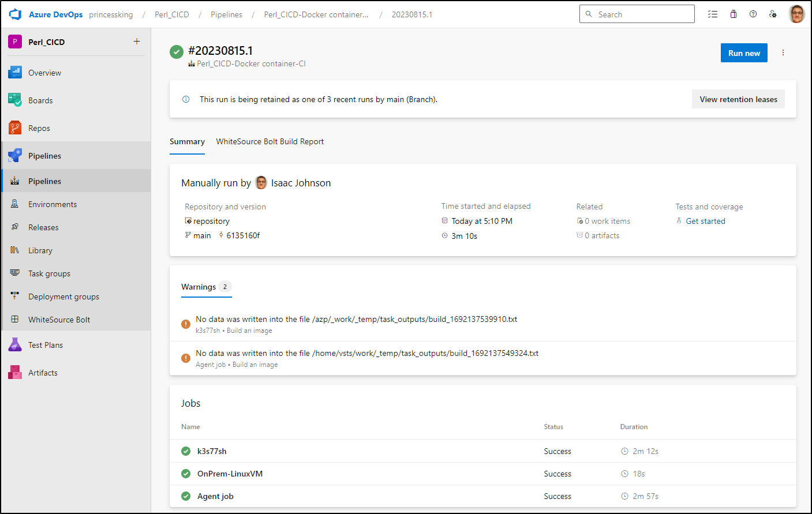Open user settings icon in header
812x514 pixels.
pos(773,14)
